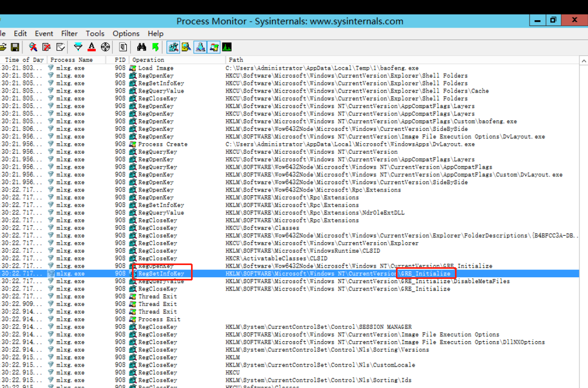Click the green Jump To Object icon
588x388 pixels.
pos(155,47)
